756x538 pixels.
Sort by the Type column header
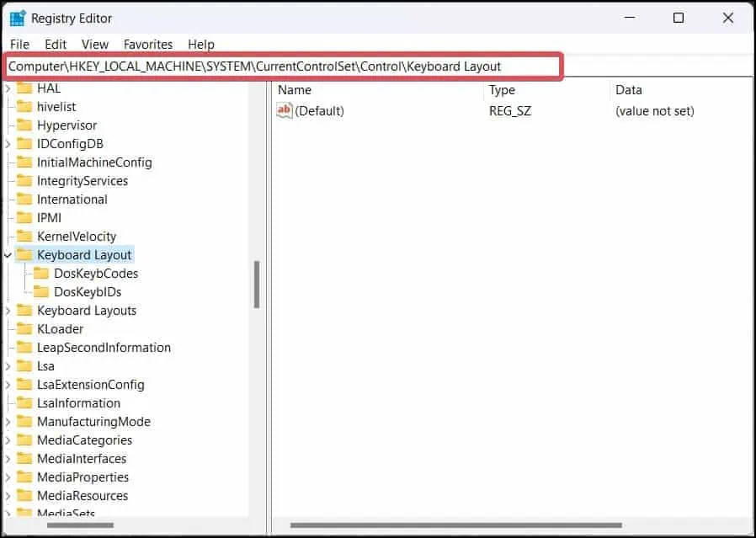point(502,89)
